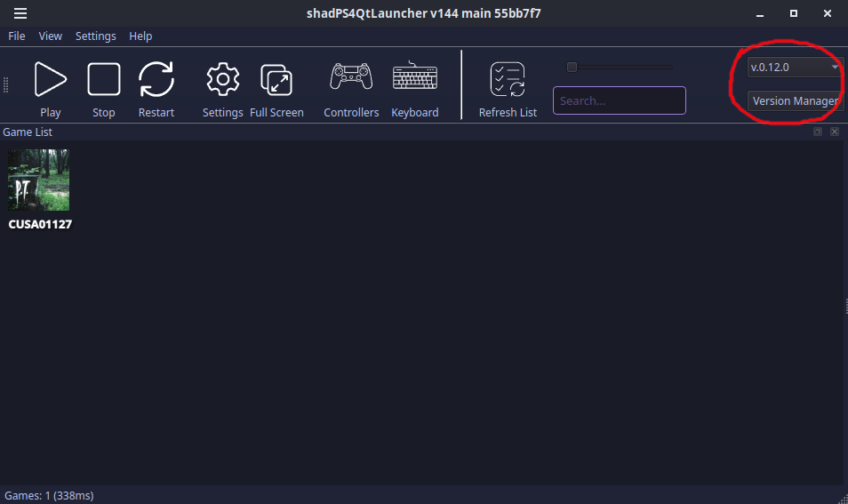Open Settings from the gear toolbar icon
Viewport: 848px width, 504px height.
click(223, 79)
